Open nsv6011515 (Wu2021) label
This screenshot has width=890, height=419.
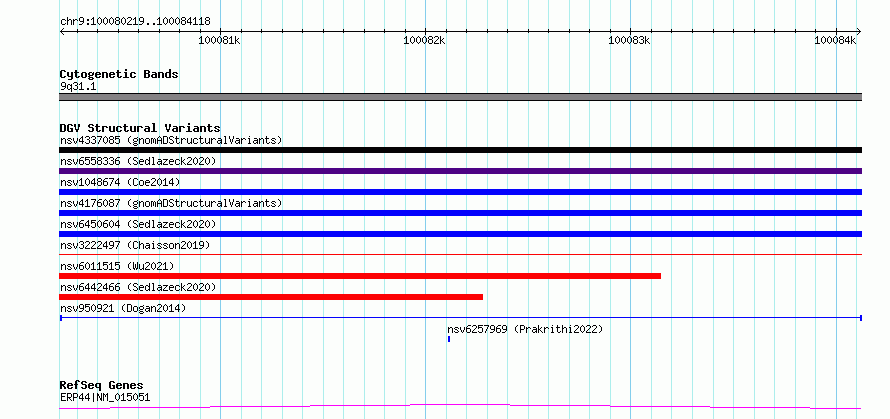tap(117, 266)
